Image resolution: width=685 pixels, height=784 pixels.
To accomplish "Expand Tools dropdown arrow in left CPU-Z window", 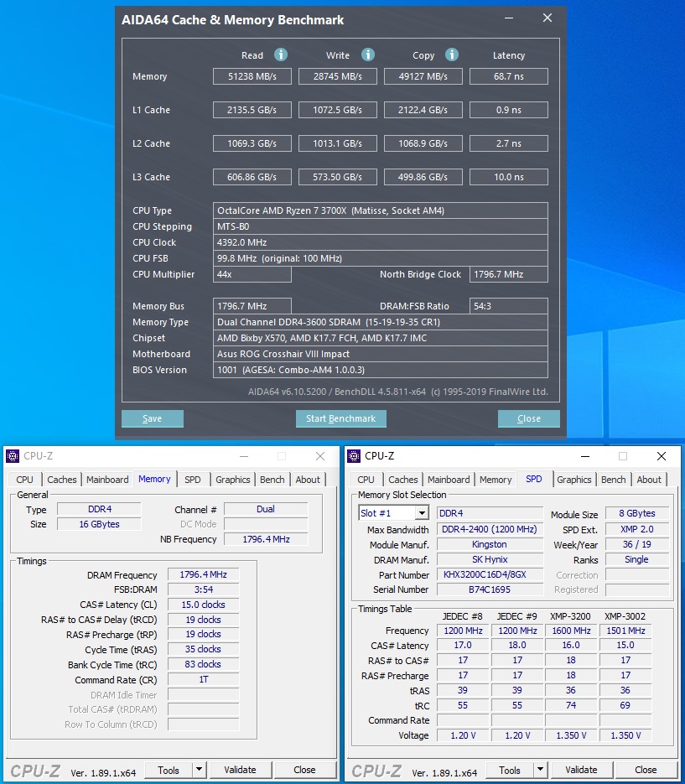I will pyautogui.click(x=199, y=770).
